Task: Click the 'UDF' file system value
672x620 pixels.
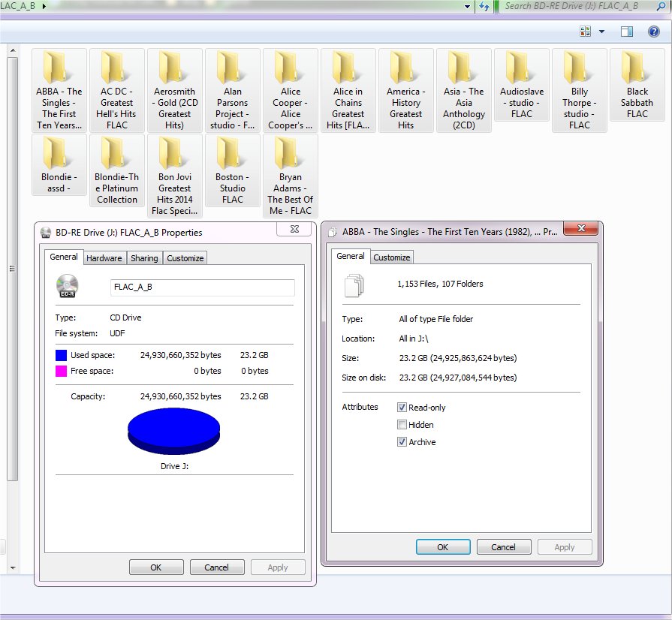Action: [x=117, y=333]
